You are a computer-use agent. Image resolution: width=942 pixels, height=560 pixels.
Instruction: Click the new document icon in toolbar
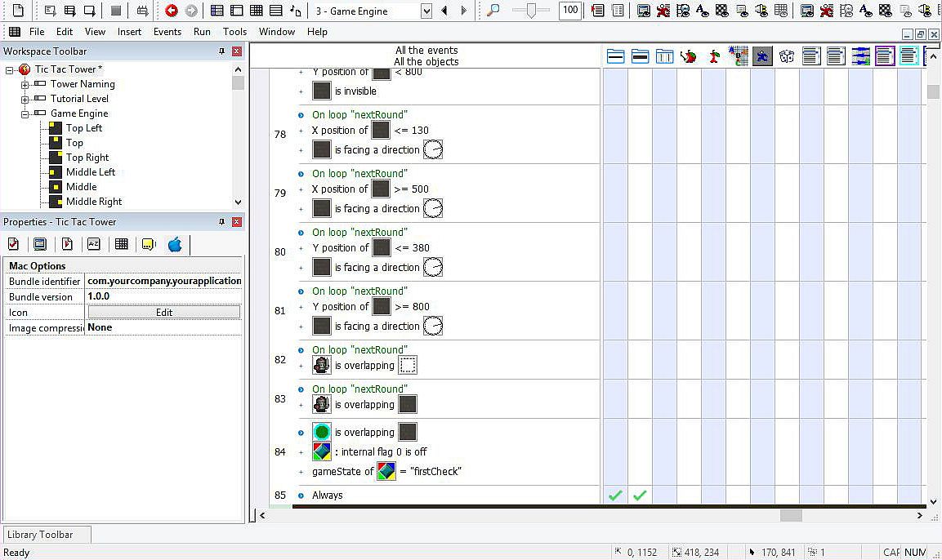17,11
